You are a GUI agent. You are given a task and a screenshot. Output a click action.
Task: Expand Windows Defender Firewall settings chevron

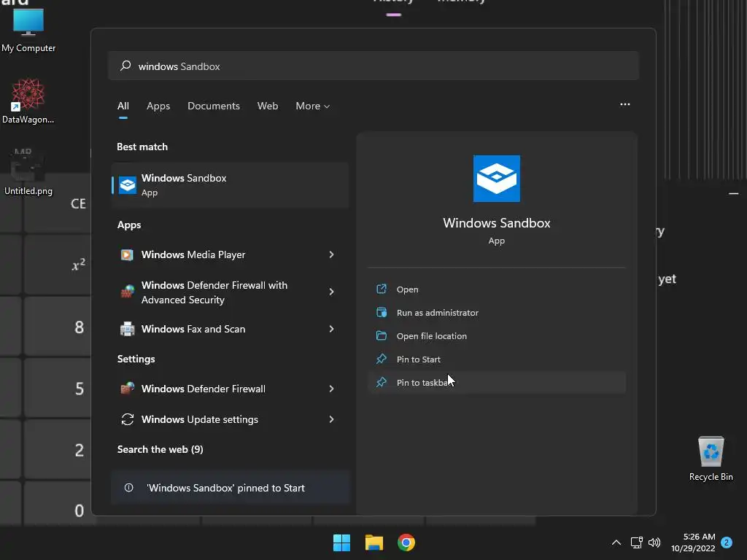[332, 389]
